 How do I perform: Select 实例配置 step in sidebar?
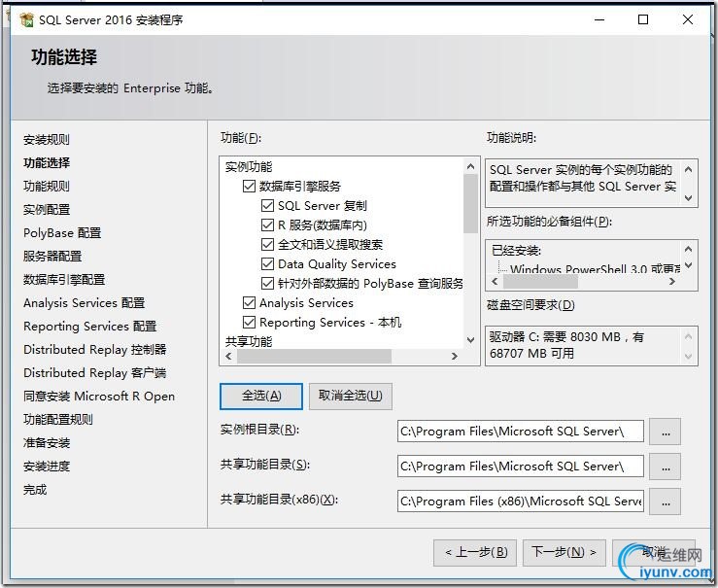pos(47,210)
